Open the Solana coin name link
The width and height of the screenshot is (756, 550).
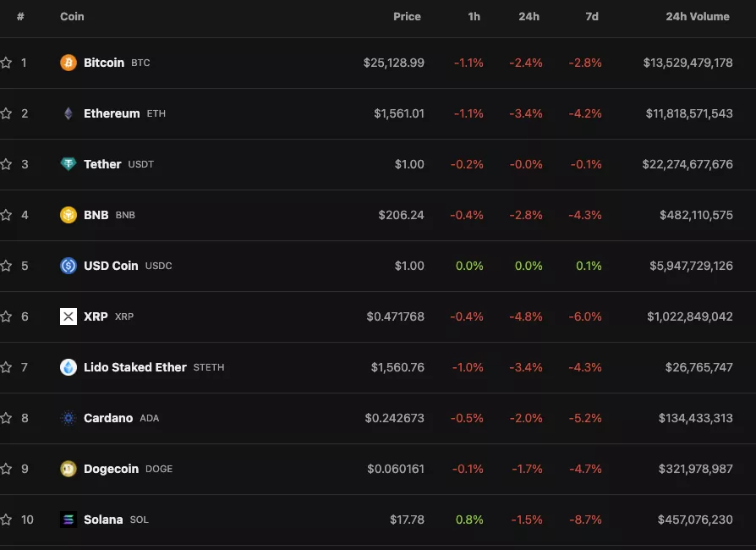[103, 520]
